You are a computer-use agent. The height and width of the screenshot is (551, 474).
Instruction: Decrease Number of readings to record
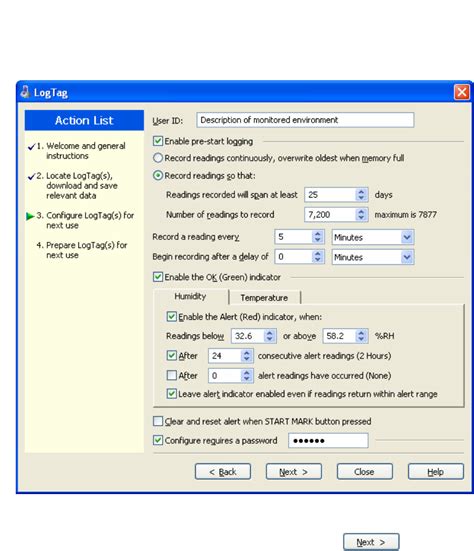coord(361,218)
